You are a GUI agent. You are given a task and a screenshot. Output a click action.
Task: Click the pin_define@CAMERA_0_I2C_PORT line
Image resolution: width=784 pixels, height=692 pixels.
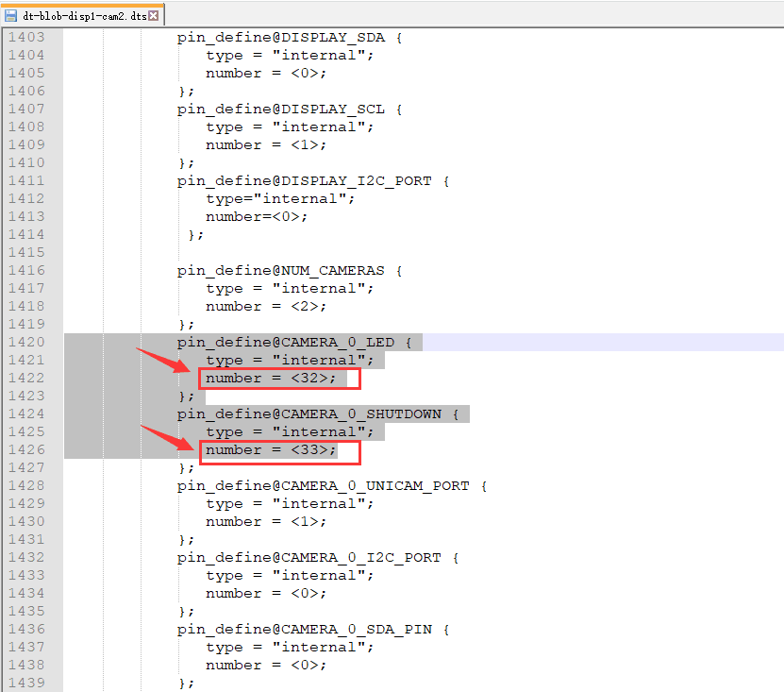click(x=318, y=557)
